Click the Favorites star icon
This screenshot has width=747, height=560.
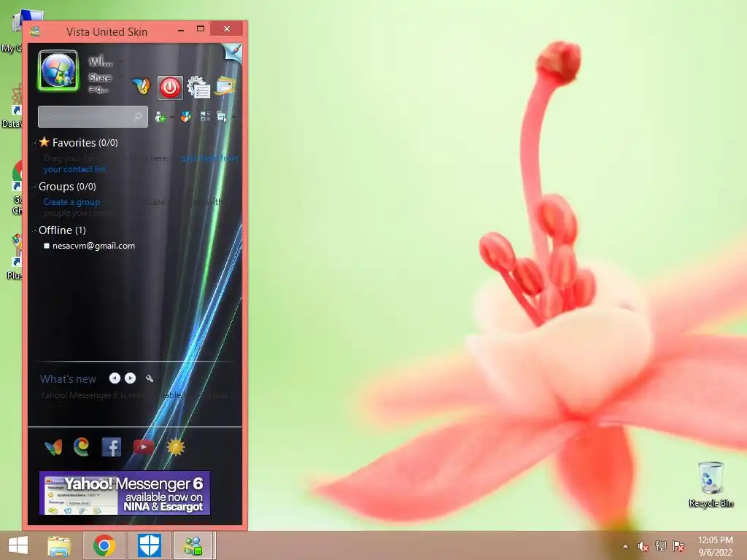click(x=44, y=142)
